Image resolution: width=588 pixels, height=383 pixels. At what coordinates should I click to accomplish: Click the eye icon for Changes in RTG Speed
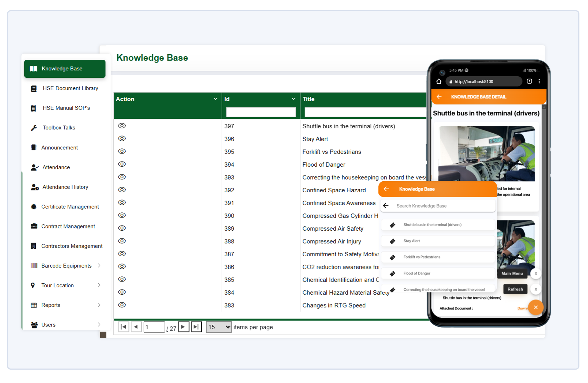tap(122, 305)
